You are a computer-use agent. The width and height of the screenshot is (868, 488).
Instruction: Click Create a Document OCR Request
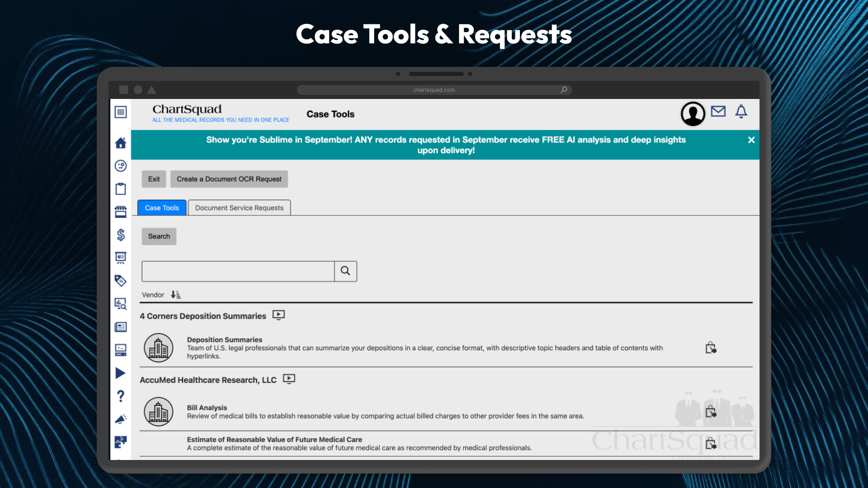pyautogui.click(x=229, y=179)
